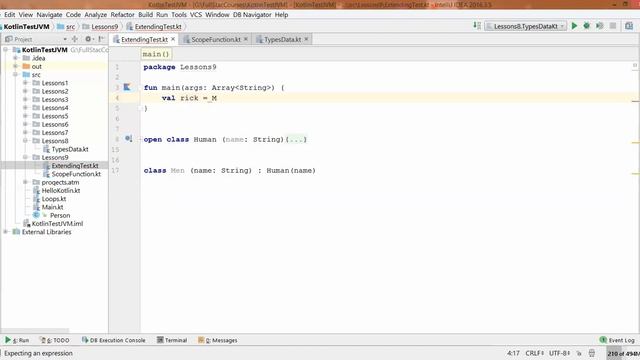This screenshot has height=360, width=640.
Task: Select ScopeFunction.kt in project tree
Action: pos(76,174)
